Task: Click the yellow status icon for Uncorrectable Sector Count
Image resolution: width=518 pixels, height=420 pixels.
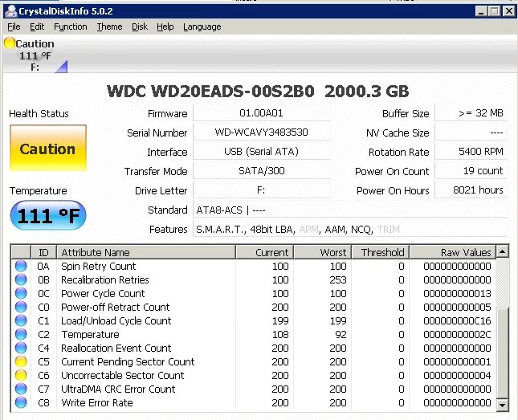Action: tap(21, 375)
